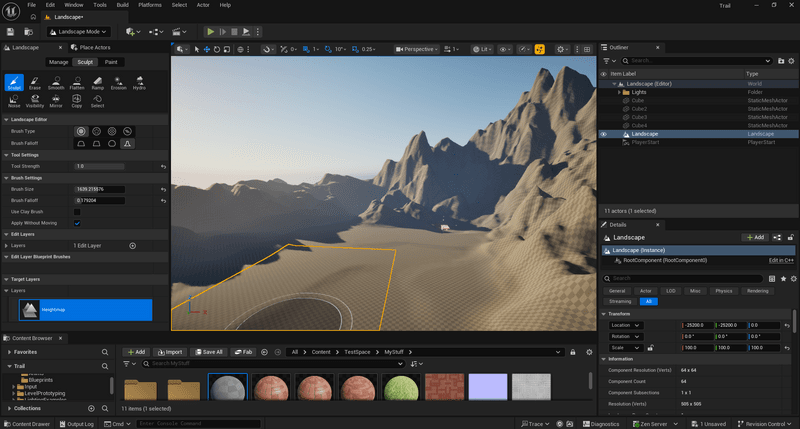Select the Erosion landscape tool
Image resolution: width=800 pixels, height=429 pixels.
(x=118, y=83)
